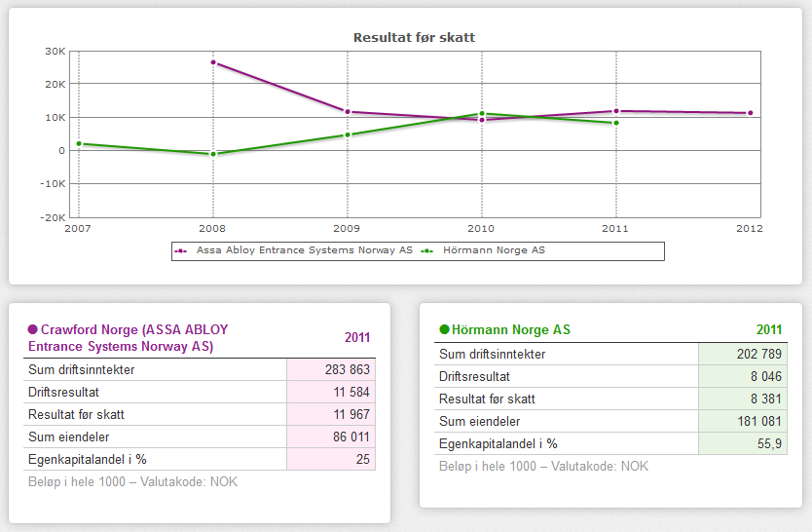Image resolution: width=812 pixels, height=532 pixels.
Task: Click the value 8 046
Action: tap(766, 377)
